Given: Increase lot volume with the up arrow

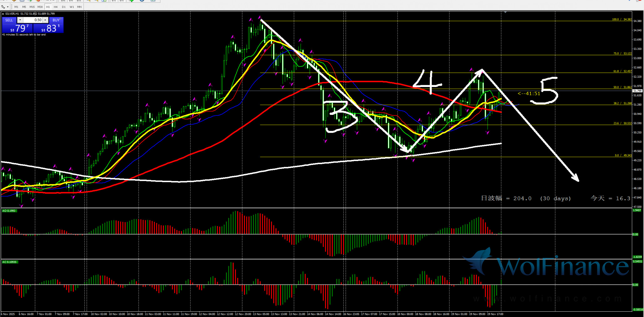Looking at the screenshot, I should (45, 20).
